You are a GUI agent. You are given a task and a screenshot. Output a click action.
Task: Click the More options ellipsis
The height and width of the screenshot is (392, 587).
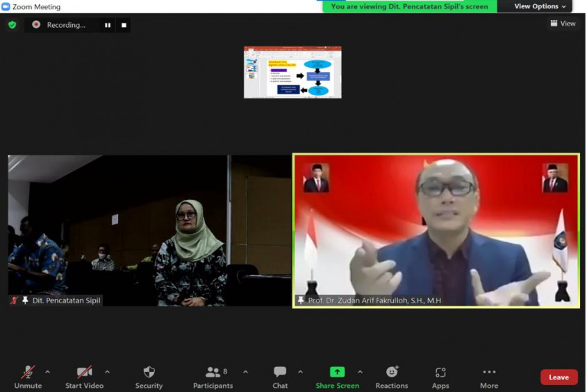pos(489,377)
